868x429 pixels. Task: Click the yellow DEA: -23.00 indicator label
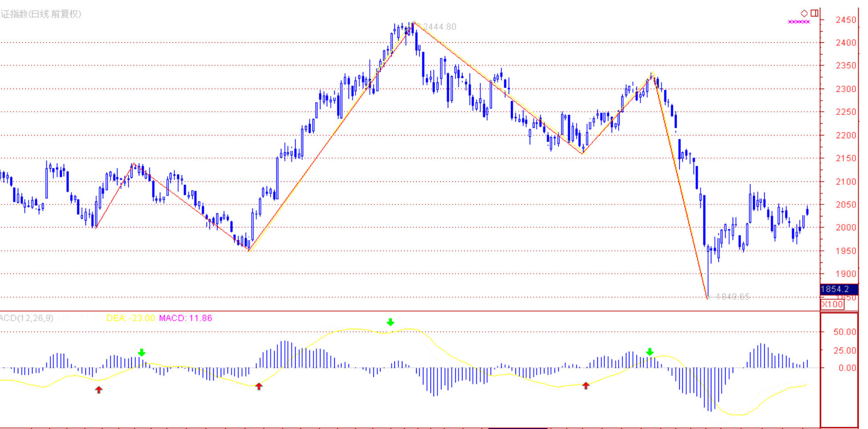click(x=130, y=318)
